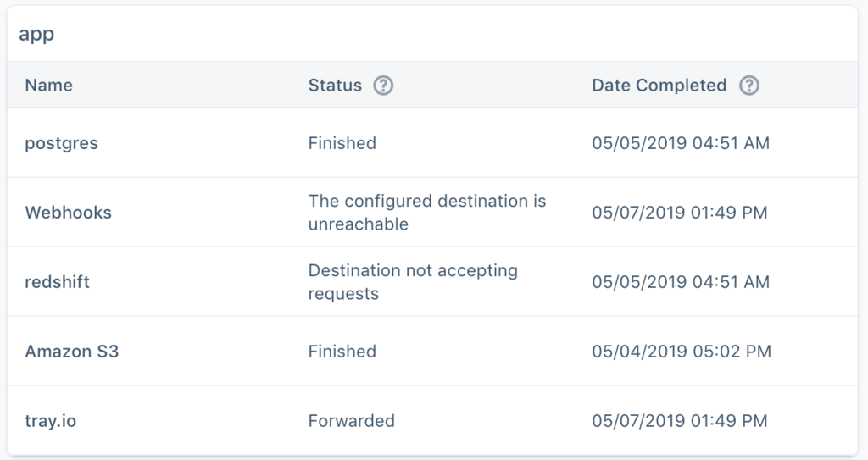Viewport: 868px width, 460px height.
Task: Click the Forwarded status for tray.io
Action: [352, 421]
